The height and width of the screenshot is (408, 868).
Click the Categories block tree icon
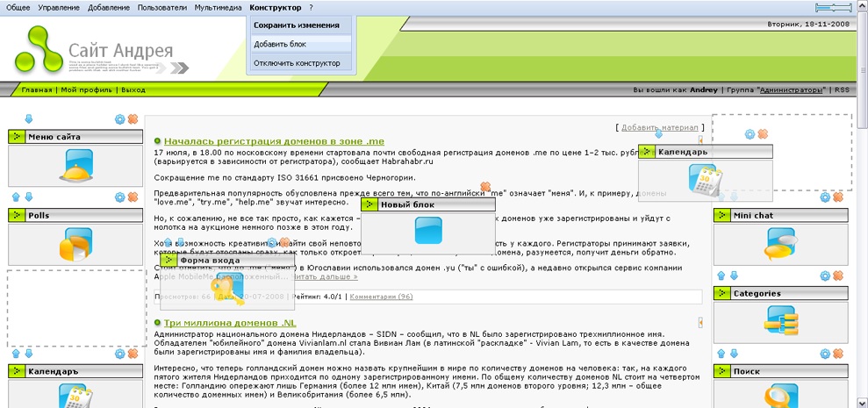click(781, 319)
